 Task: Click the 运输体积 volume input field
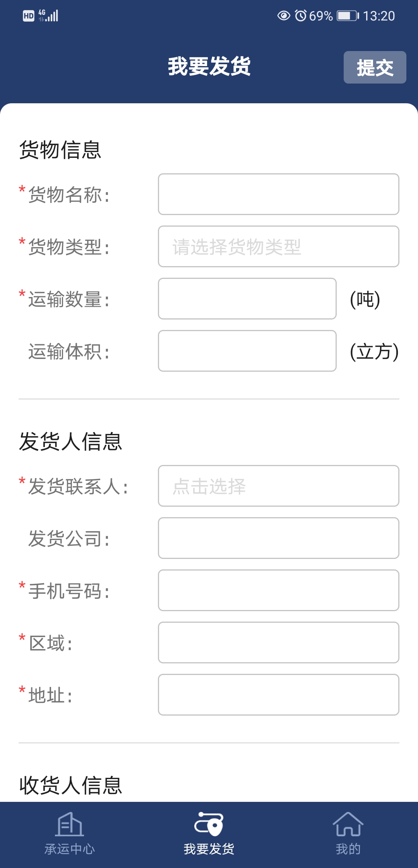point(247,351)
